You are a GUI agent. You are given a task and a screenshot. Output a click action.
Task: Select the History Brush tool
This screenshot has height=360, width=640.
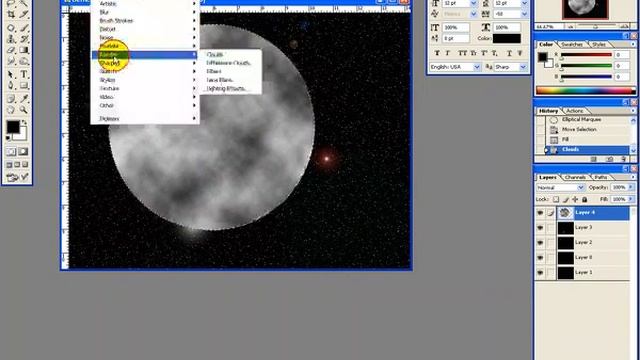pos(24,39)
